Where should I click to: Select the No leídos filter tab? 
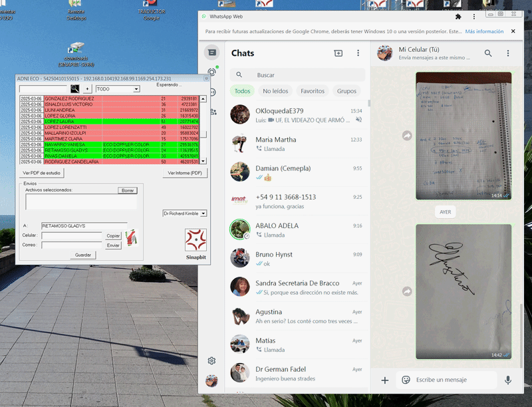pos(275,91)
